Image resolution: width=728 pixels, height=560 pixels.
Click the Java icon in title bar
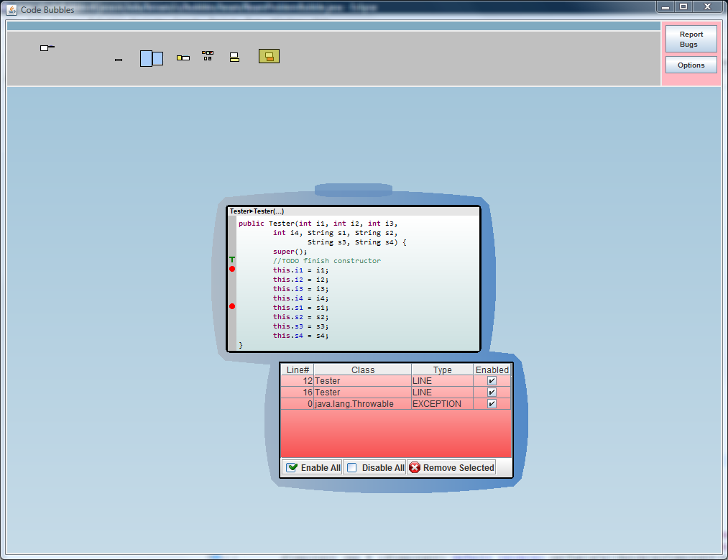pos(11,9)
